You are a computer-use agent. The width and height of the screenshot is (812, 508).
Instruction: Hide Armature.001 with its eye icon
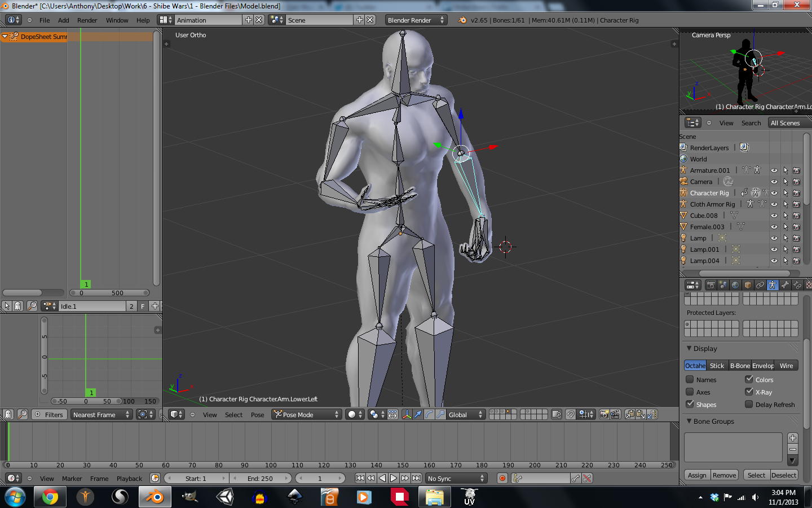coord(774,170)
